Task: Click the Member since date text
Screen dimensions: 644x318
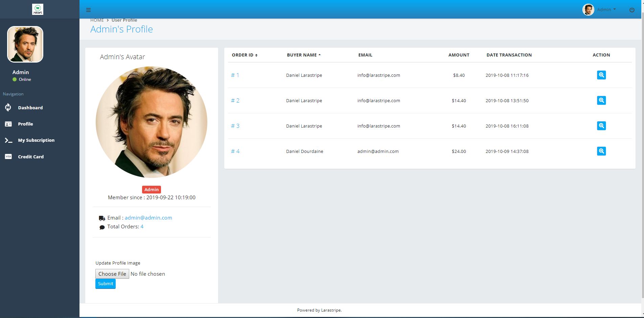Action: tap(152, 197)
